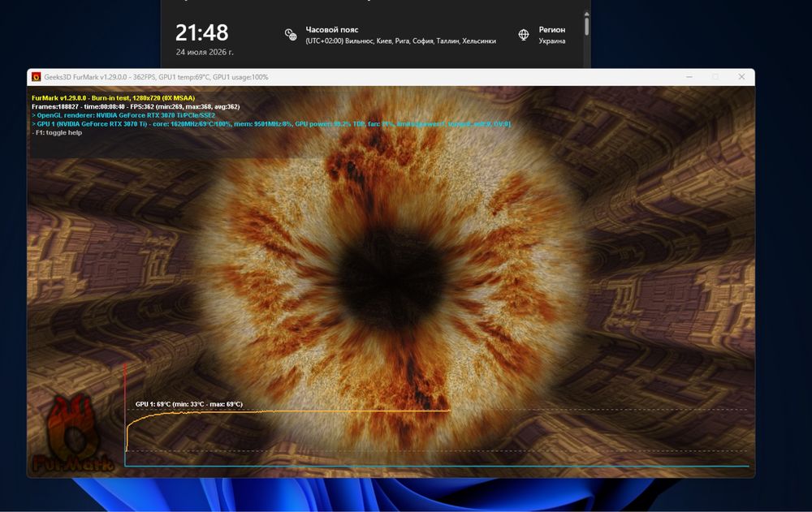
Task: Open the Регион Украина setting
Action: pos(542,35)
